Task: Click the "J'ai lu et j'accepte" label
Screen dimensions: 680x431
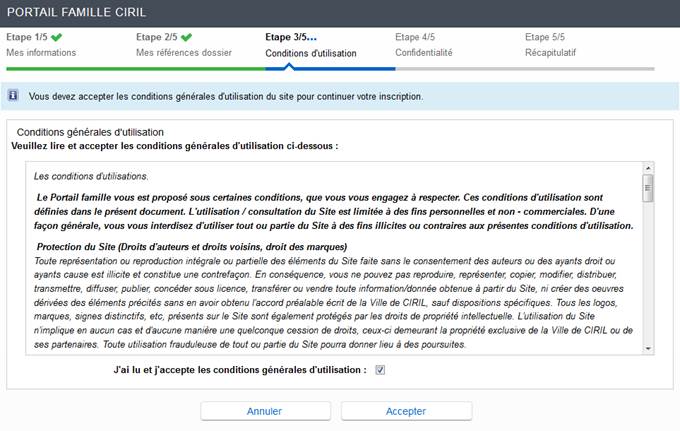Action: pos(241,370)
